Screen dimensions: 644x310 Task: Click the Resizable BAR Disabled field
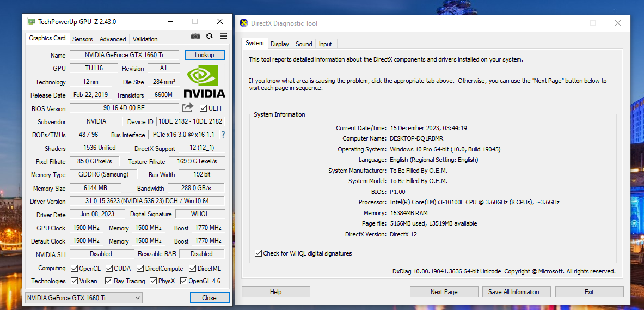tap(201, 254)
